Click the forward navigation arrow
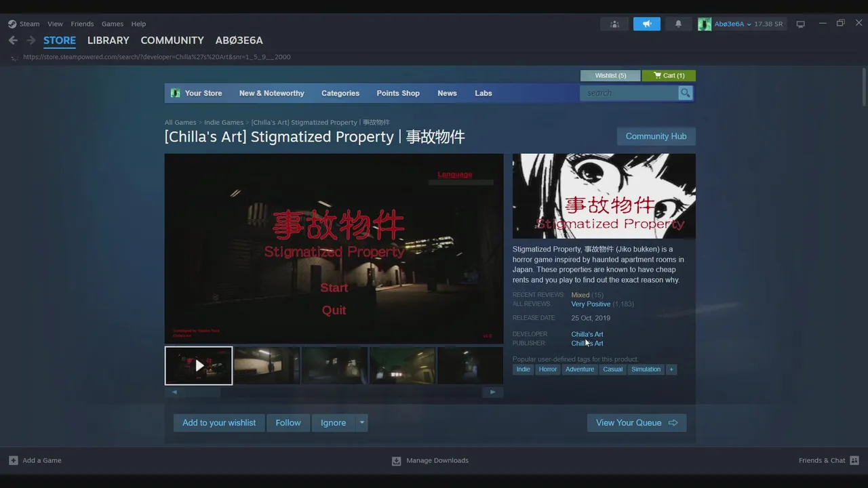 pyautogui.click(x=31, y=41)
